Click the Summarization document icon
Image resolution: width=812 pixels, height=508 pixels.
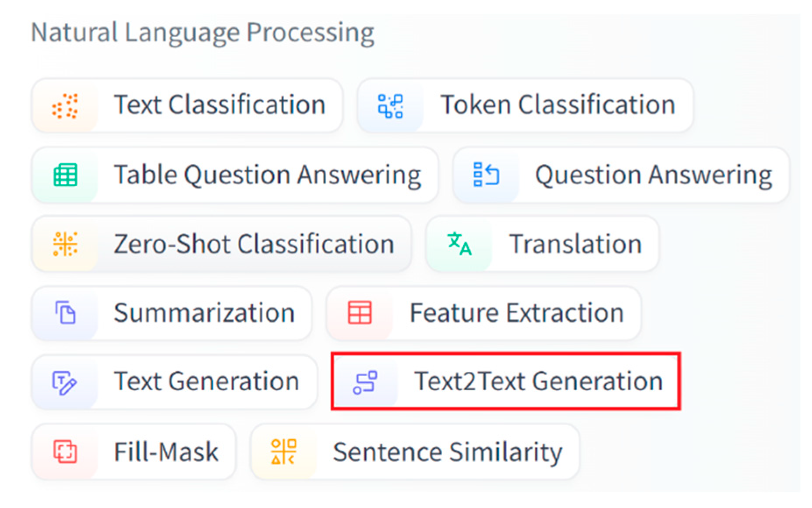(65, 313)
